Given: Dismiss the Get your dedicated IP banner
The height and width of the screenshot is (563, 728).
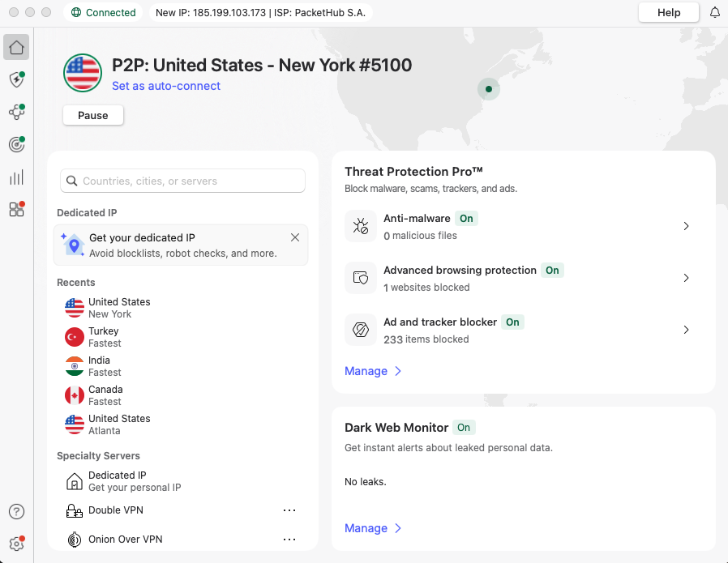Looking at the screenshot, I should [x=295, y=237].
